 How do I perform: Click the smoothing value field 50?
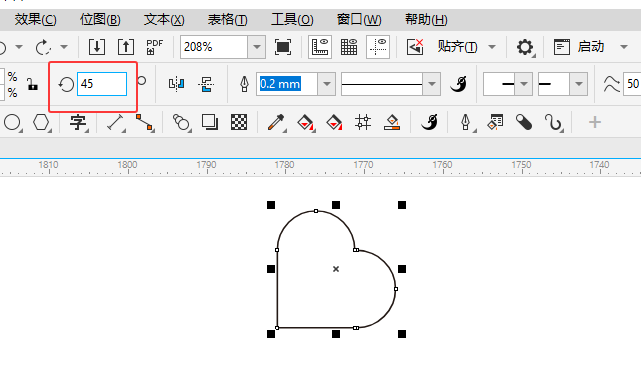coord(632,84)
